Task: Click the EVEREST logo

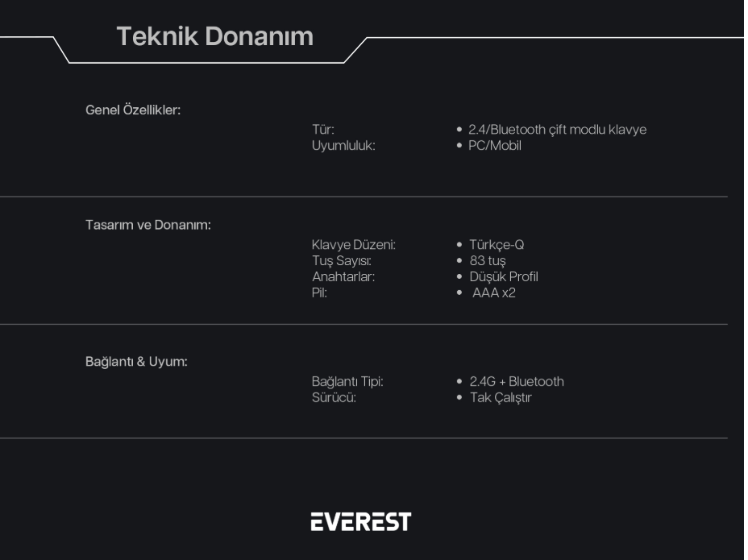Action: click(x=360, y=521)
